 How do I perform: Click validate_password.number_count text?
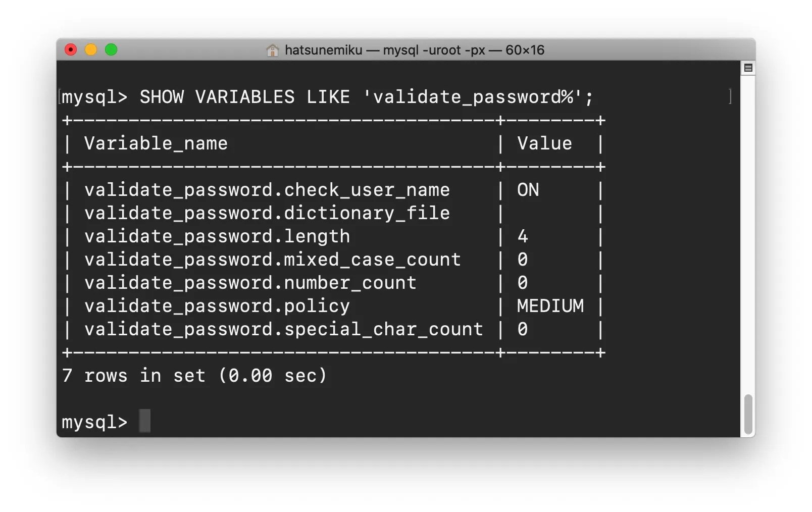[x=250, y=283]
